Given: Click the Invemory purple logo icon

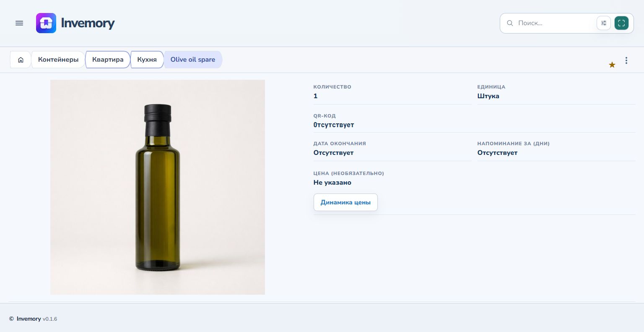Looking at the screenshot, I should point(46,23).
